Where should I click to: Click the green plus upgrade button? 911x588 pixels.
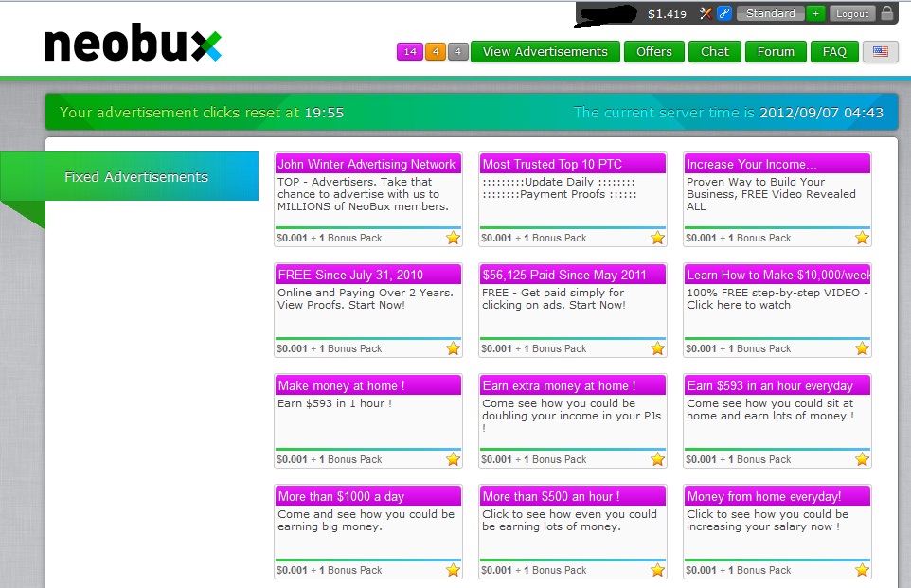815,13
